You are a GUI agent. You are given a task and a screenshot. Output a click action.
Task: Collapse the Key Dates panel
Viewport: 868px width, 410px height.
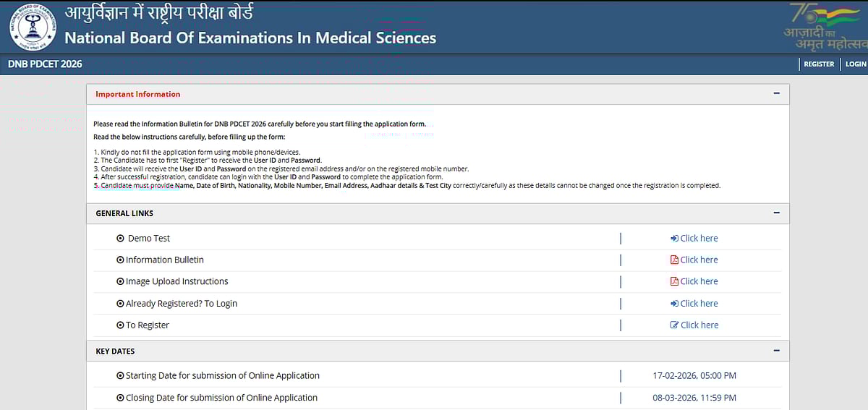click(776, 351)
